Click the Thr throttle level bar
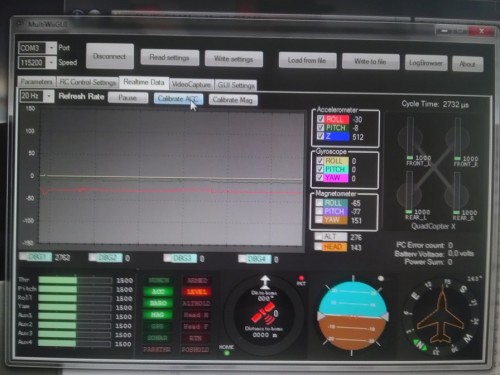 coord(75,280)
